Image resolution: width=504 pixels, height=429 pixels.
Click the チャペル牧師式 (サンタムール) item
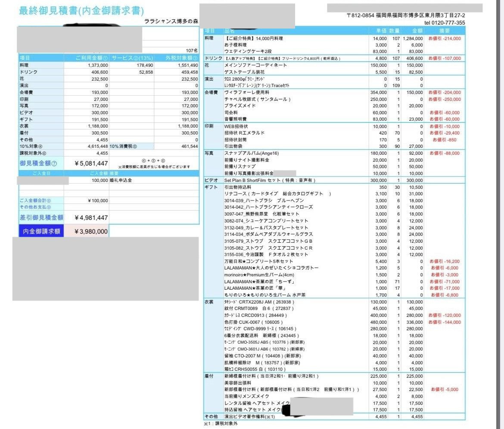pyautogui.click(x=258, y=99)
